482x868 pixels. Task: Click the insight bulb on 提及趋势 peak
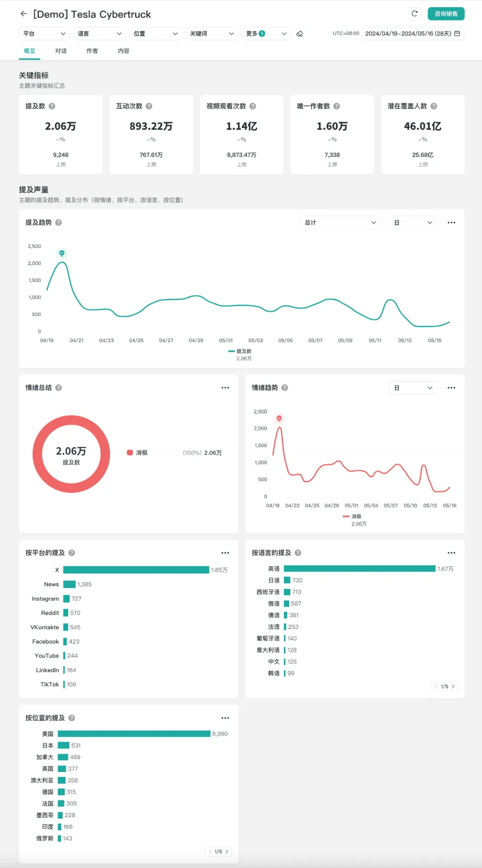[62, 253]
